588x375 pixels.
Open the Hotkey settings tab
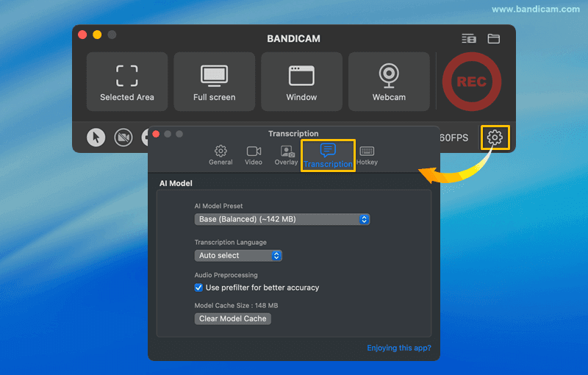tap(367, 155)
